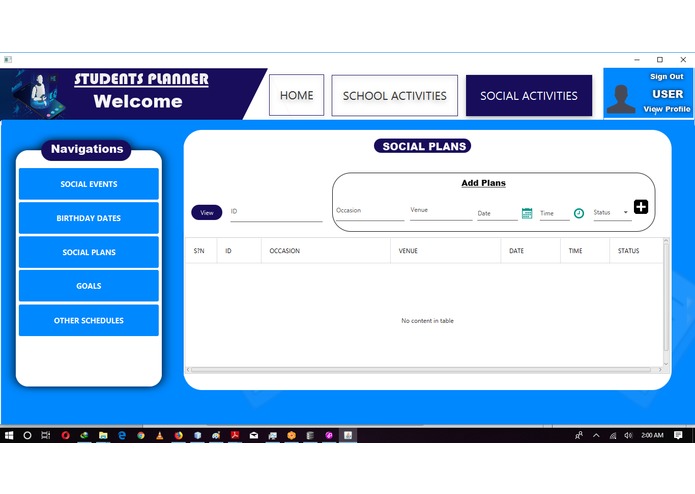Open the calendar date picker icon
The image size is (695, 494).
tap(527, 213)
